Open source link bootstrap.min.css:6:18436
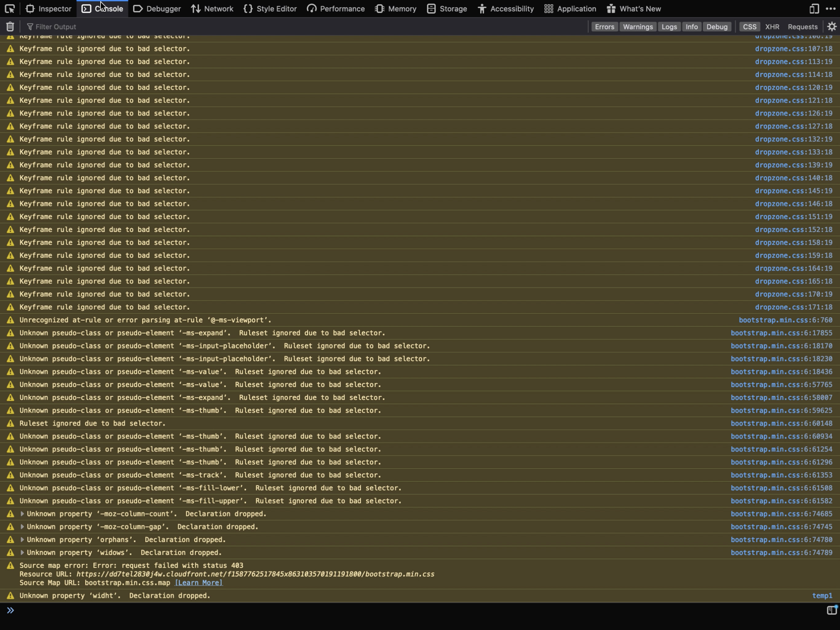Screen dimensions: 840x630 pos(782,372)
